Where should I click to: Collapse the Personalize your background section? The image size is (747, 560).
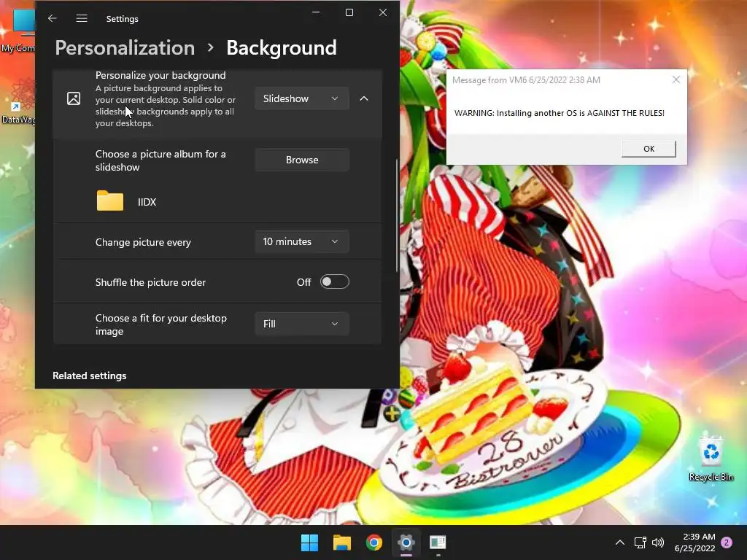[x=364, y=98]
